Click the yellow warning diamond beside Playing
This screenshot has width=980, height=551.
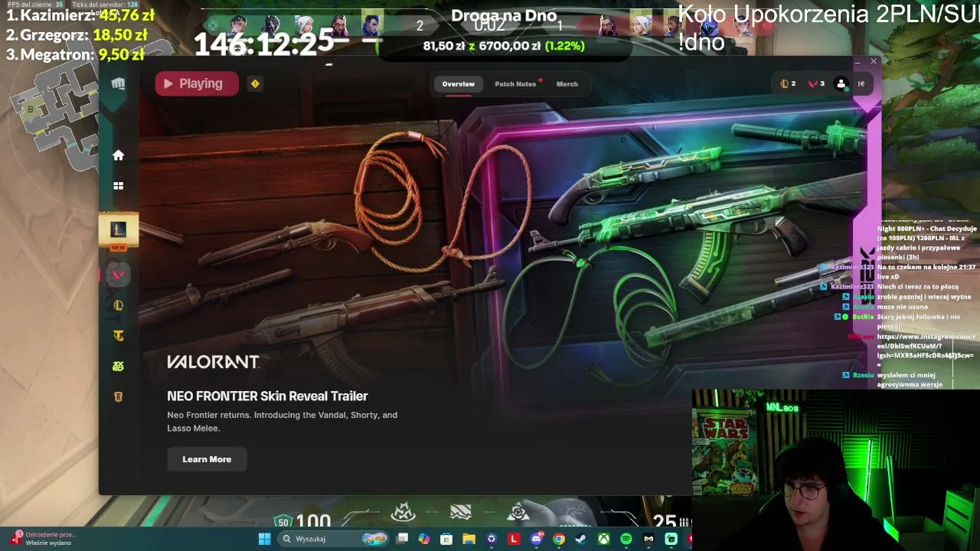(x=255, y=84)
